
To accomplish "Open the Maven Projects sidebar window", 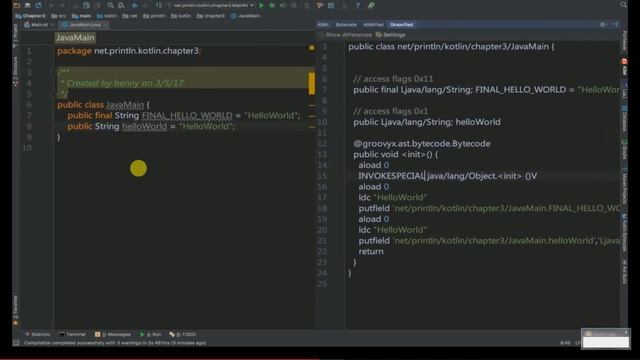I will [624, 186].
